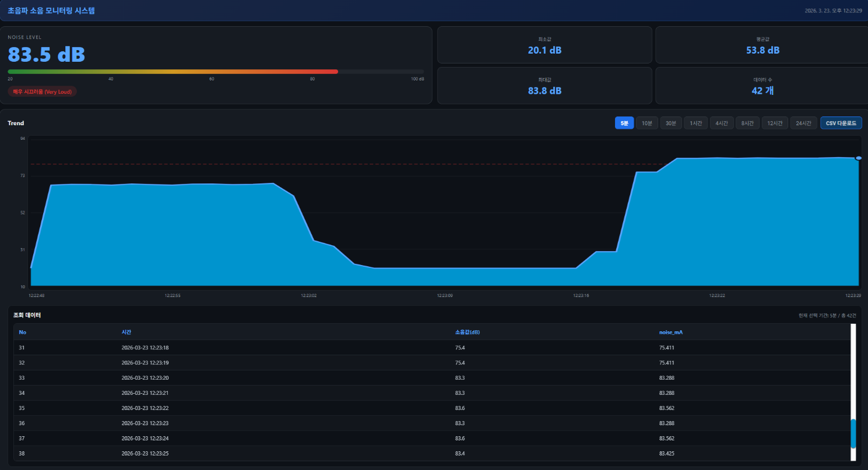Choose the 30분 range button
Screen dimensions: 868x470
tap(670, 123)
